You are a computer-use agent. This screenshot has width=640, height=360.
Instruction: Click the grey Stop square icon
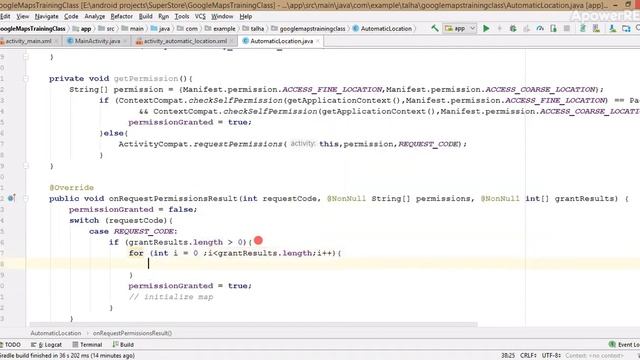[x=567, y=29]
